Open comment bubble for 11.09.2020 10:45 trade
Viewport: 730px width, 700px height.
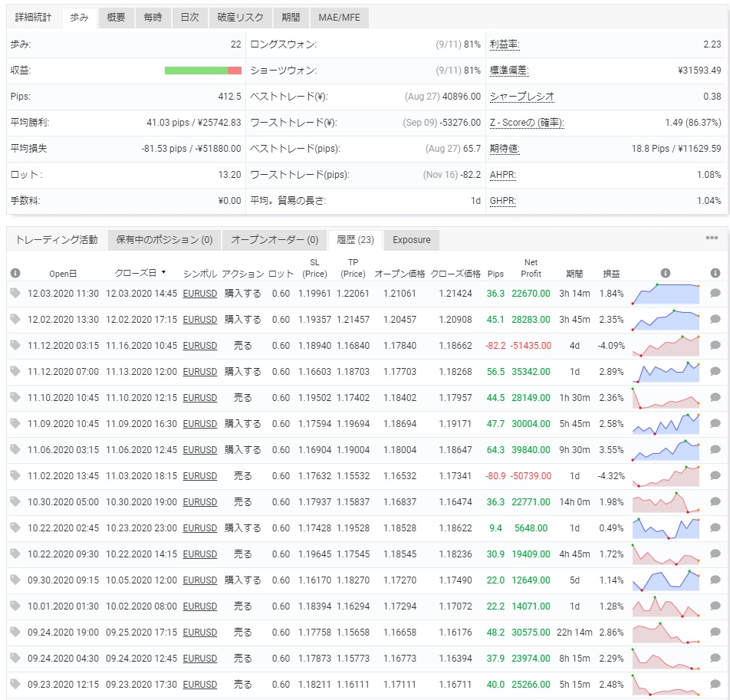[x=715, y=423]
